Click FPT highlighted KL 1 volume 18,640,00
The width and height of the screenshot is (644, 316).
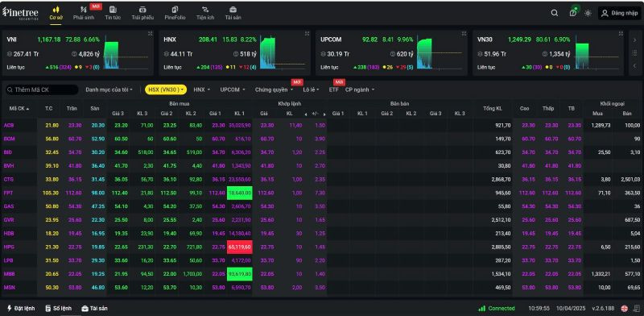click(239, 193)
